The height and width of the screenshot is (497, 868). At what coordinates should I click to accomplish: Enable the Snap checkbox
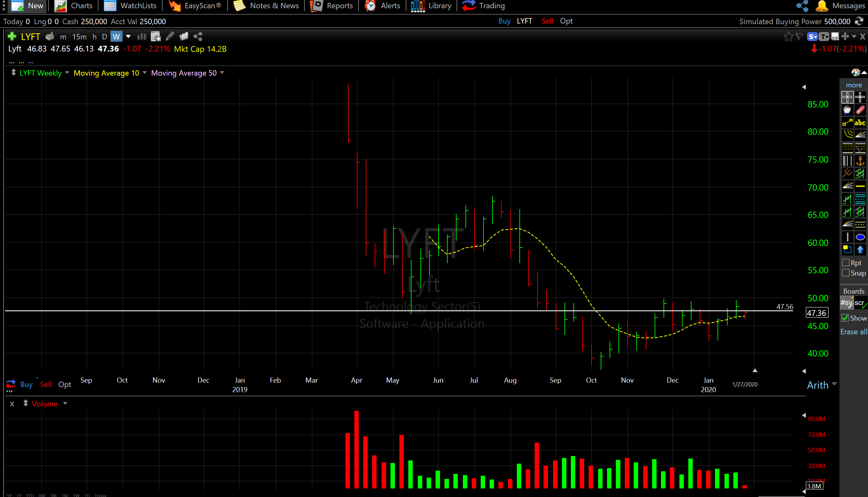click(x=846, y=273)
